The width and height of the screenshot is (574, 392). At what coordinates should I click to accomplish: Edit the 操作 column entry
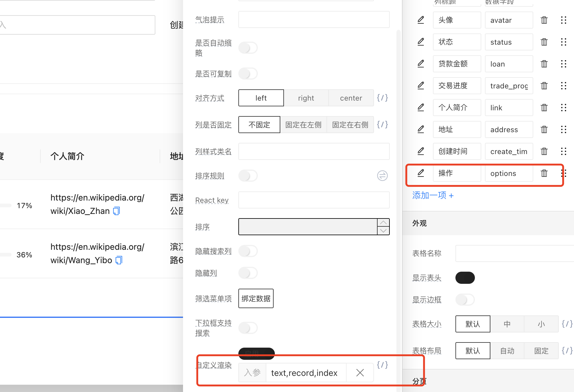click(x=421, y=173)
